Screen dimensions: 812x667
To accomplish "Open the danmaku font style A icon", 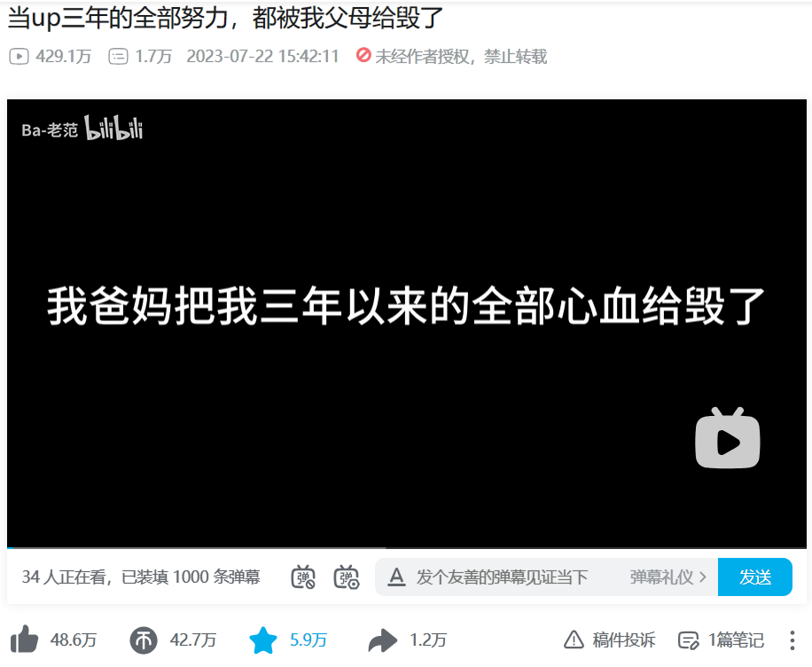I will 396,577.
